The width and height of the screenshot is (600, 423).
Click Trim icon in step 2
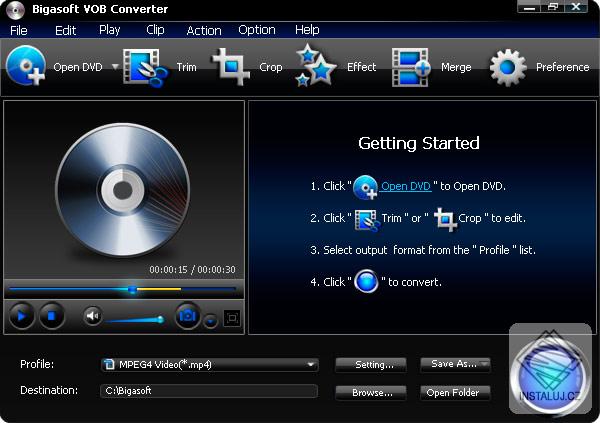pyautogui.click(x=367, y=220)
